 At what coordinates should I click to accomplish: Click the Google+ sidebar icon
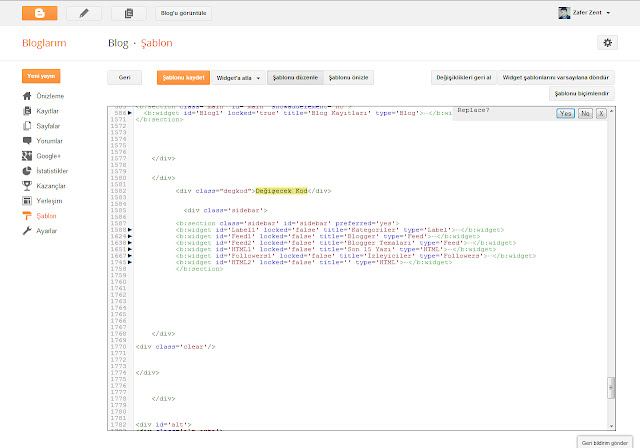coord(27,156)
